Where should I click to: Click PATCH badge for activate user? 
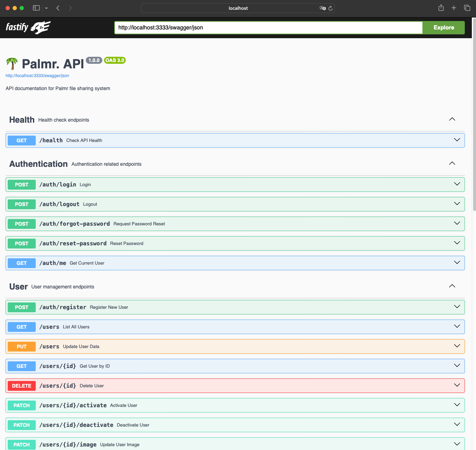pos(22,405)
